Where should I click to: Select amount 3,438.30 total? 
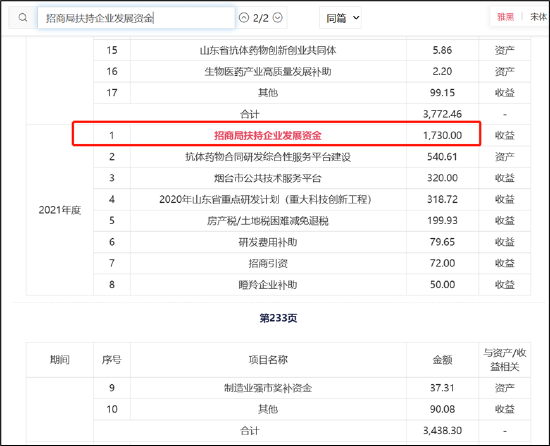[442, 431]
